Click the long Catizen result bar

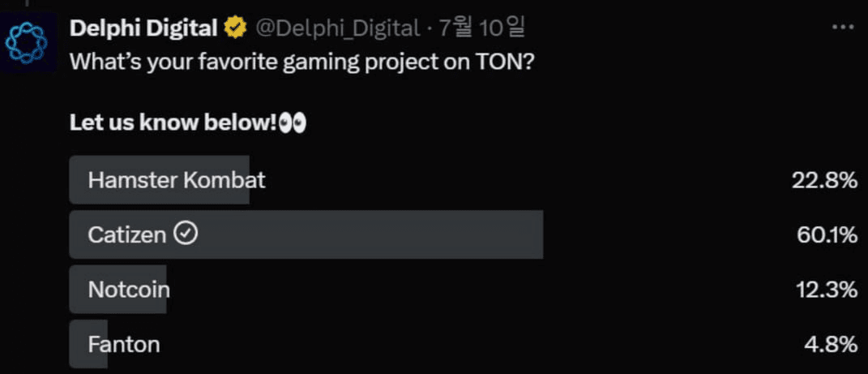(365, 235)
